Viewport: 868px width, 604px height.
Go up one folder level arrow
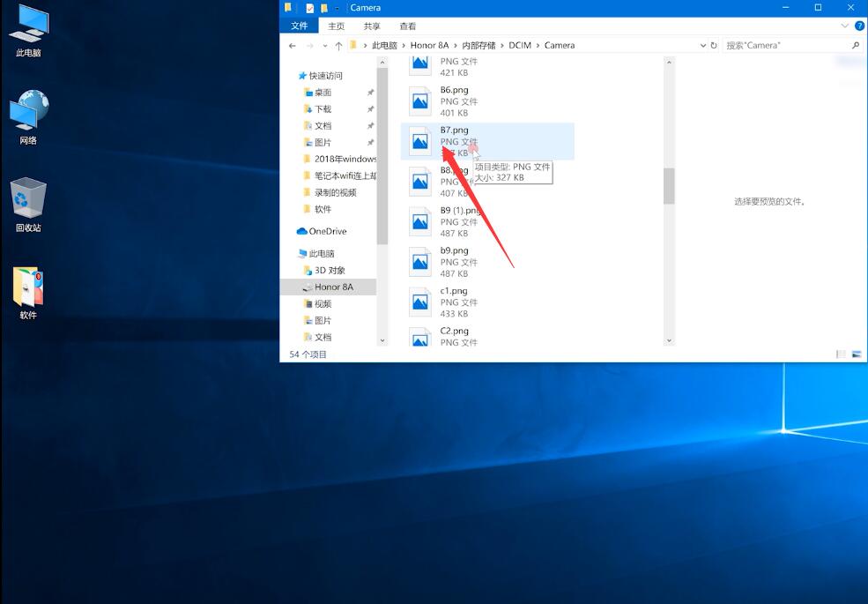coord(338,46)
